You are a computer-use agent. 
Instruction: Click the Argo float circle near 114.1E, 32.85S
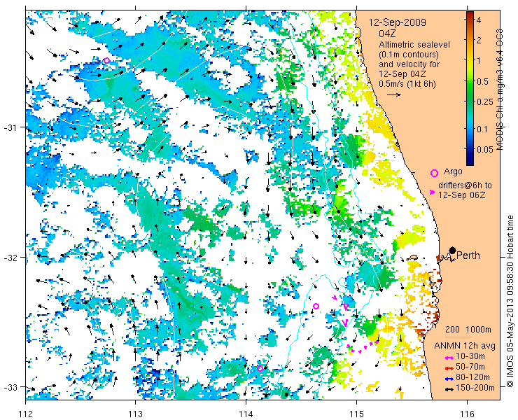[260, 368]
